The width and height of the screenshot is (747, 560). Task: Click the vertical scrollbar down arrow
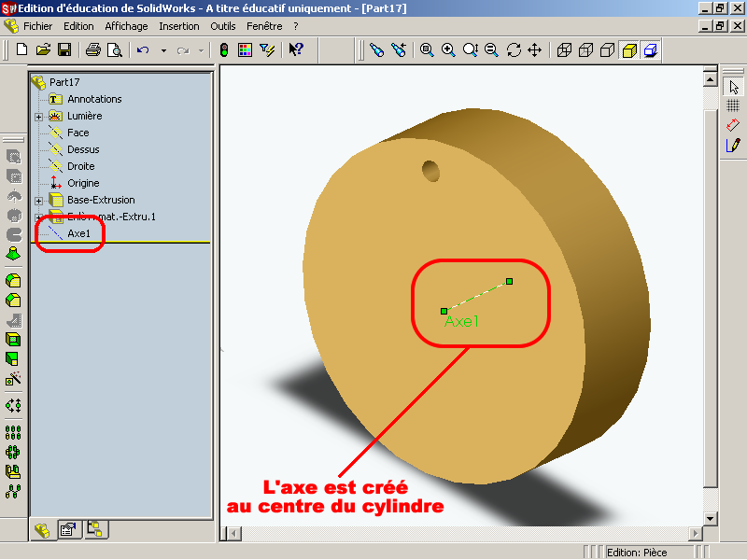710,518
